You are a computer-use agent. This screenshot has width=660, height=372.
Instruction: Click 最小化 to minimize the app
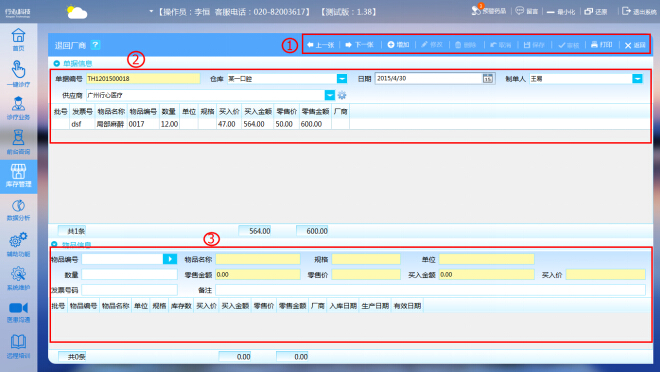pos(561,12)
